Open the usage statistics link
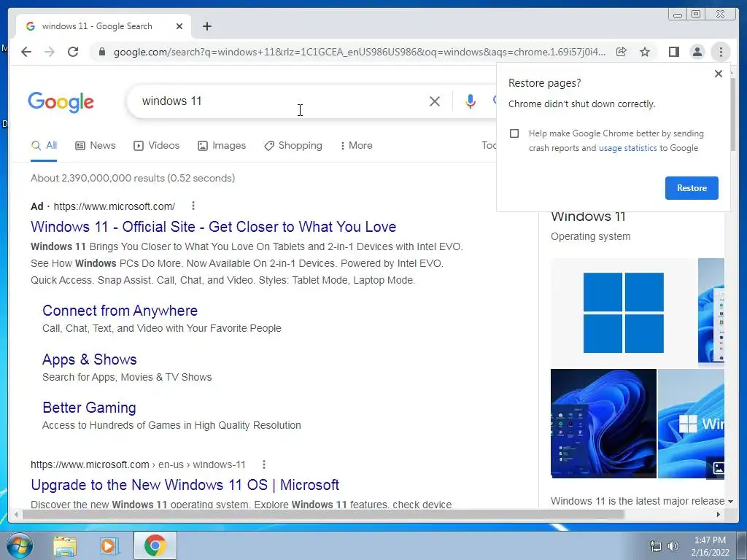 point(627,148)
